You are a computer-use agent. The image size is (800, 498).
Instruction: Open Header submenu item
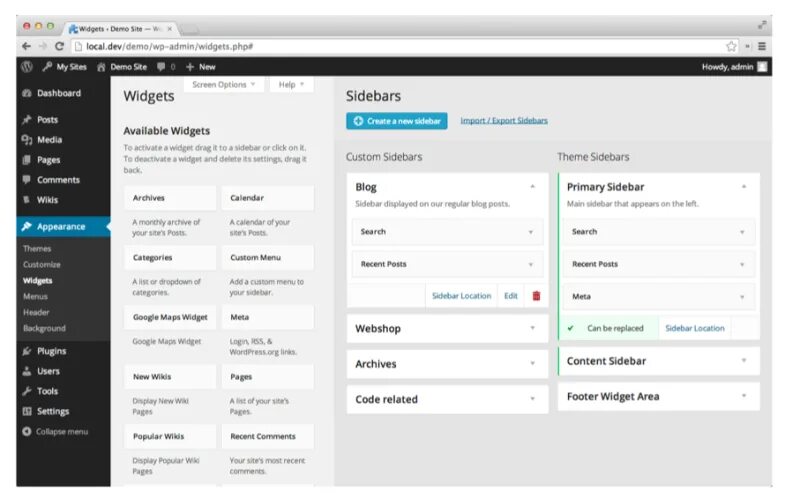[36, 312]
